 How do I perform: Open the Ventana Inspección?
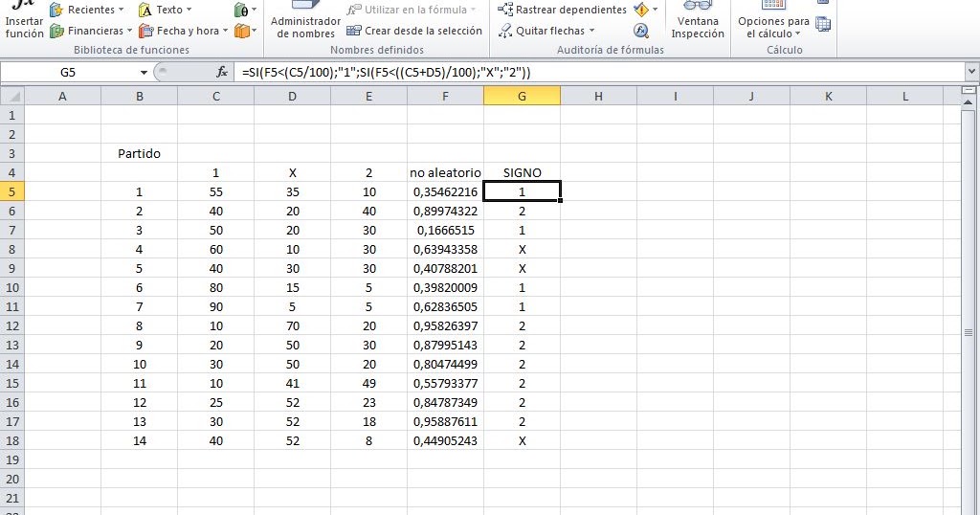pos(698,20)
